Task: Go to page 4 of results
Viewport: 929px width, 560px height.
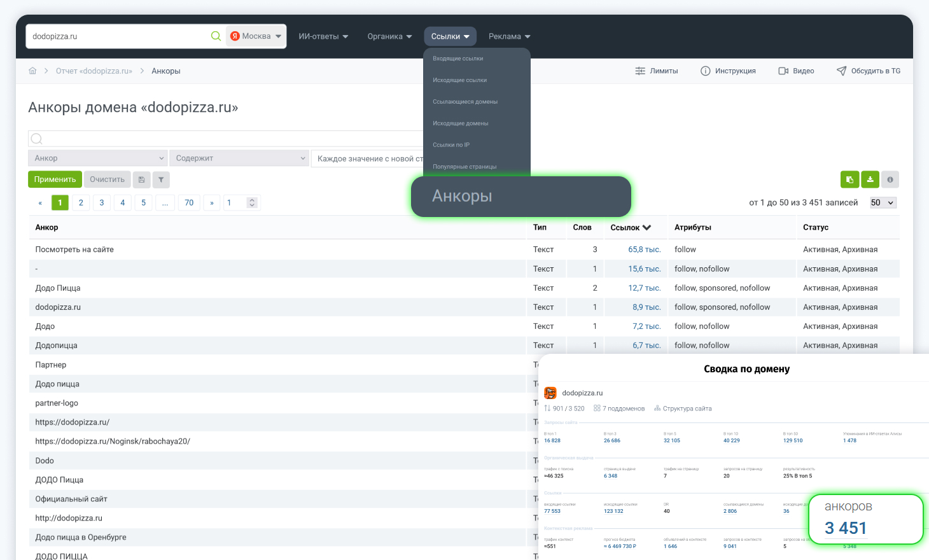Action: tap(123, 203)
